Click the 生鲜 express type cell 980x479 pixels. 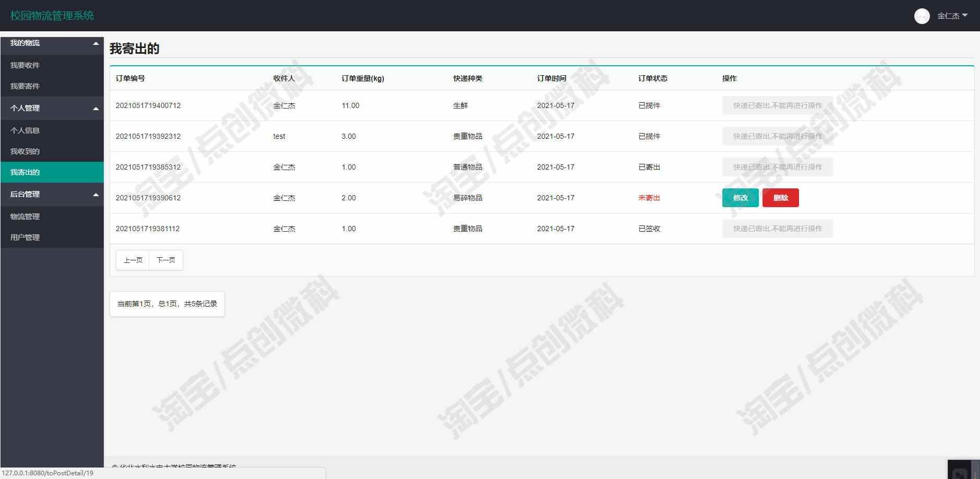[x=461, y=105]
